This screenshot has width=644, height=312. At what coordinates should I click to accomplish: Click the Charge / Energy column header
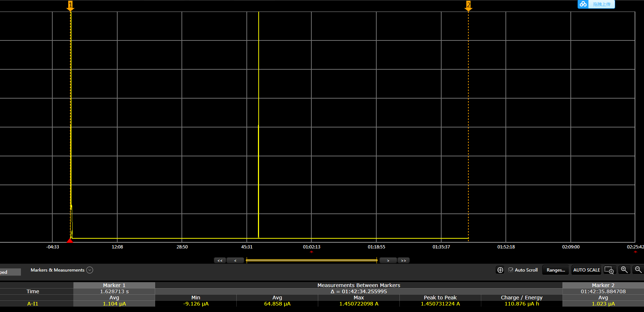[522, 298]
